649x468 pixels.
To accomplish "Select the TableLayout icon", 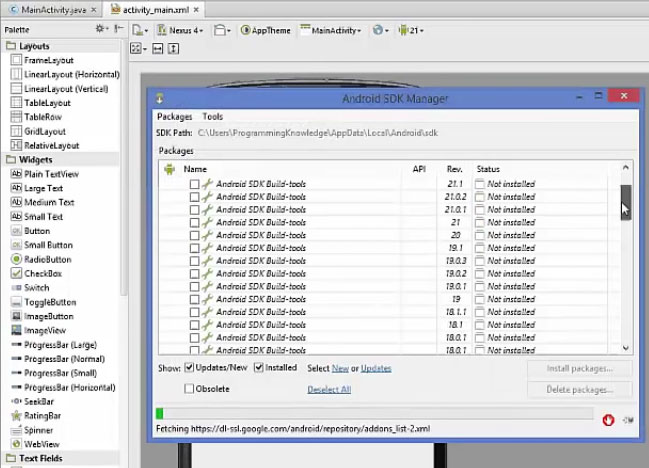I will point(16,103).
